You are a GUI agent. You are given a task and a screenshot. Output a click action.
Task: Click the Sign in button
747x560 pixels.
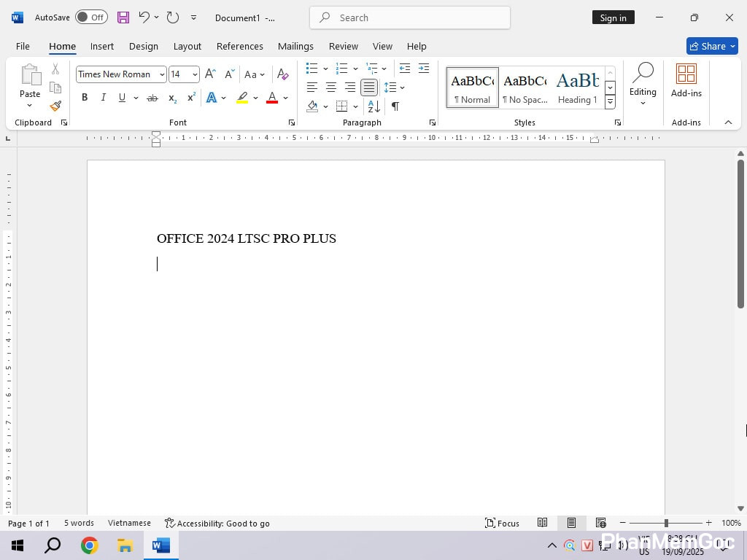click(613, 17)
